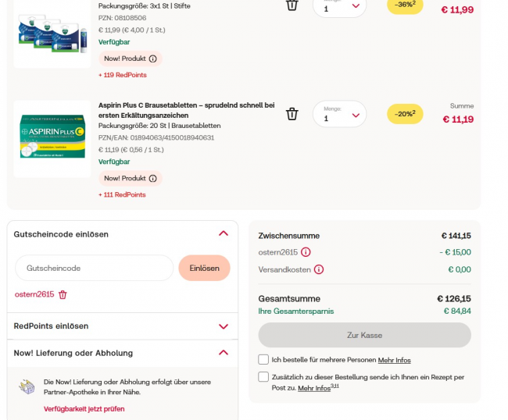Remove the first product via trash icon
Viewport: 508px width, 420px height.
292,5
